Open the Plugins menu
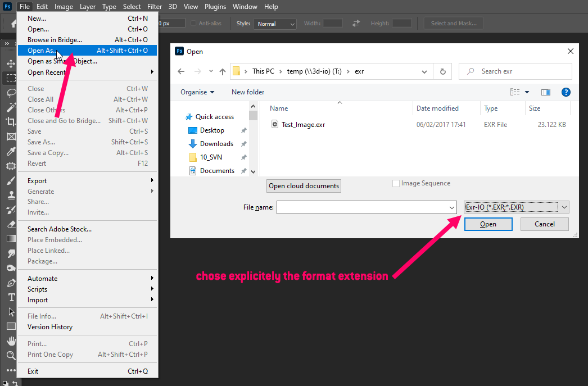 [215, 7]
